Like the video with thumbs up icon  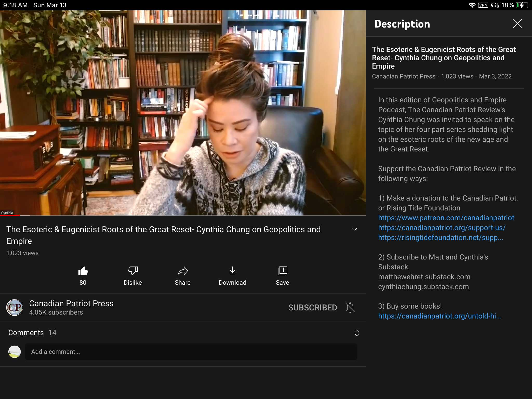[x=83, y=271]
